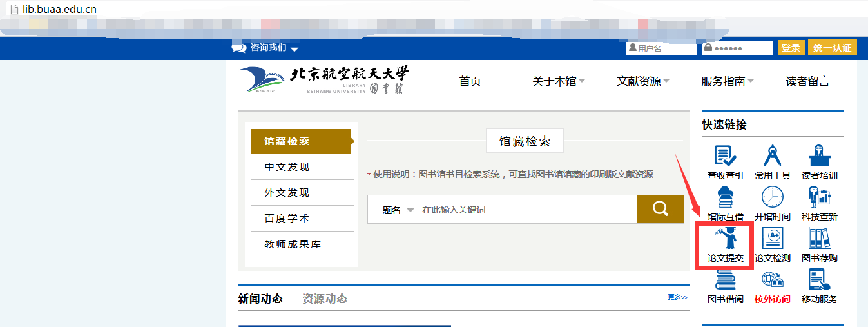Switch to the 中文发现 search tab
Screen dimensions: 868x327
point(287,167)
